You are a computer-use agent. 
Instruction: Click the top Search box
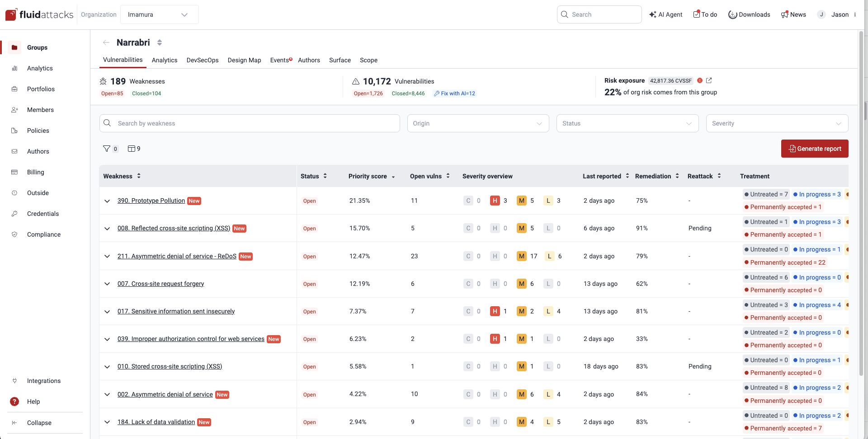[599, 14]
